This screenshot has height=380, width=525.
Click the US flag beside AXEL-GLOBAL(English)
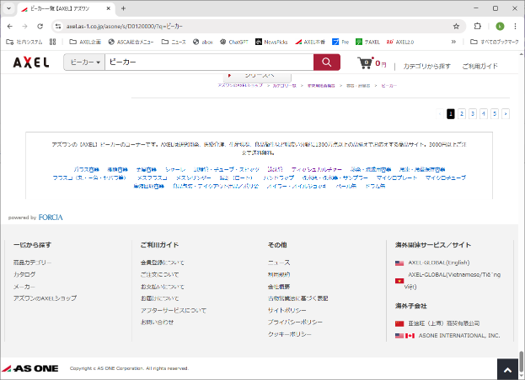click(399, 263)
